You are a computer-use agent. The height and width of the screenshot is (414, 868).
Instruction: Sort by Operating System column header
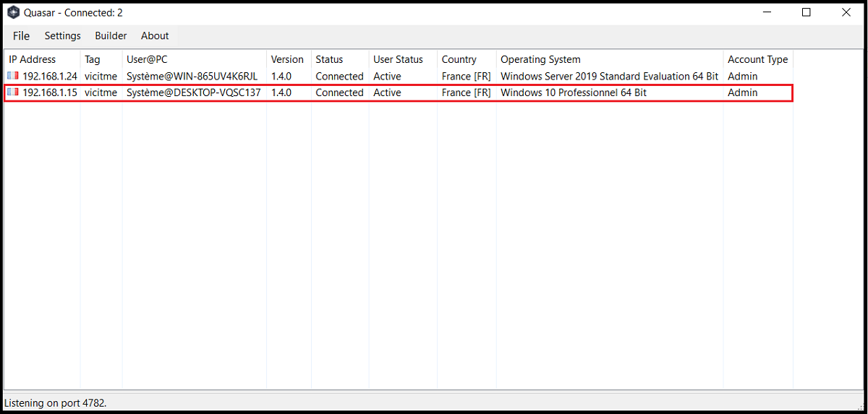pos(540,59)
